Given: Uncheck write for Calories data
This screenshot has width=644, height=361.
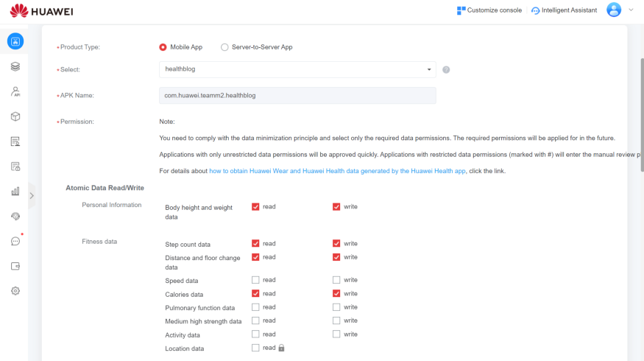Looking at the screenshot, I should tap(336, 293).
